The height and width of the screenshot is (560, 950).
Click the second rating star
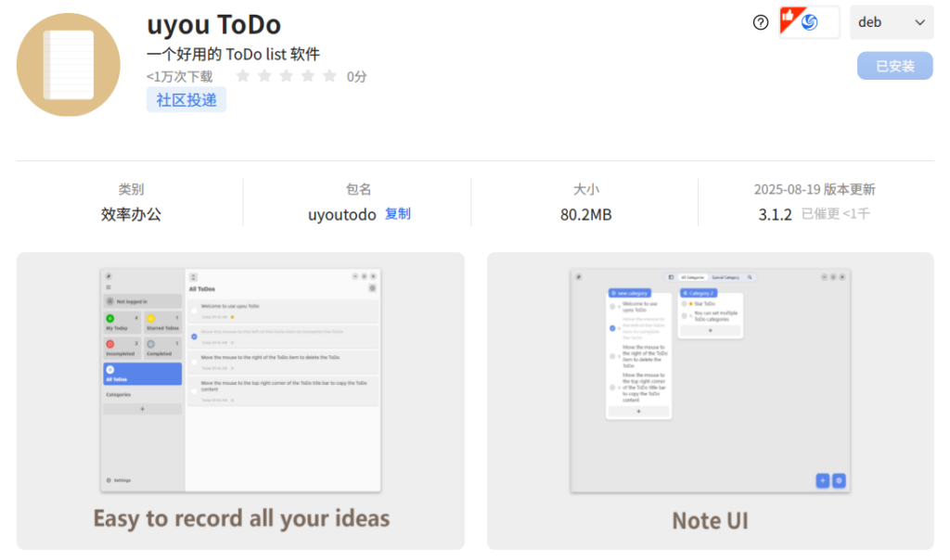pyautogui.click(x=264, y=76)
